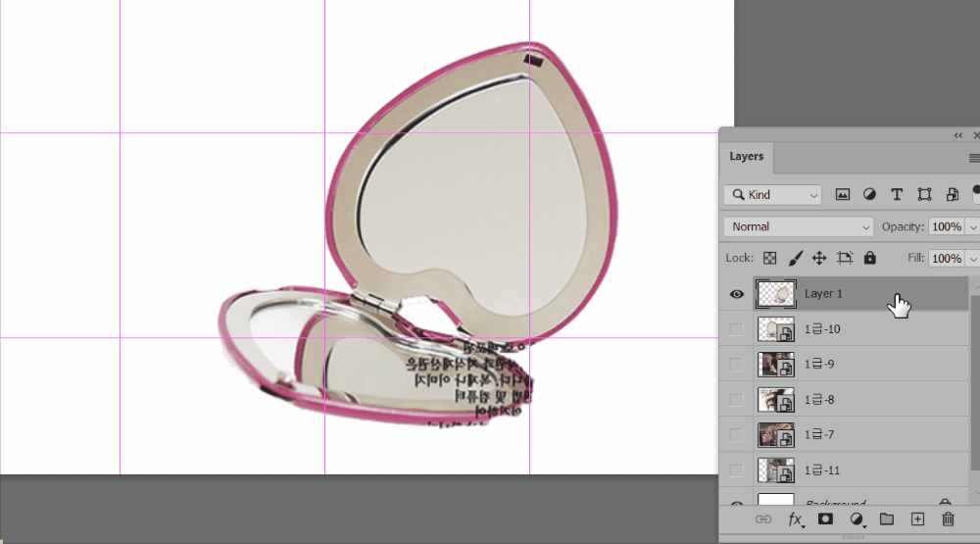Add a layer mask
This screenshot has width=980, height=544.
pos(825,519)
